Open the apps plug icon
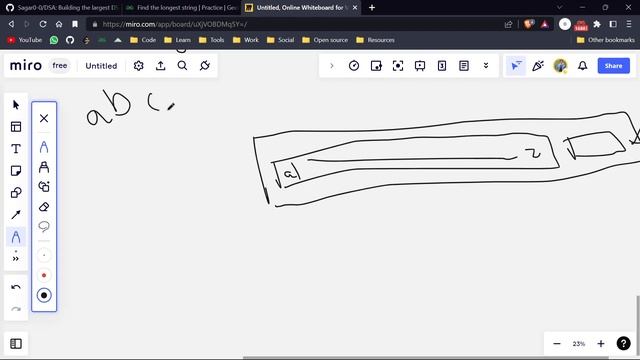Image resolution: width=640 pixels, height=360 pixels. pyautogui.click(x=204, y=66)
